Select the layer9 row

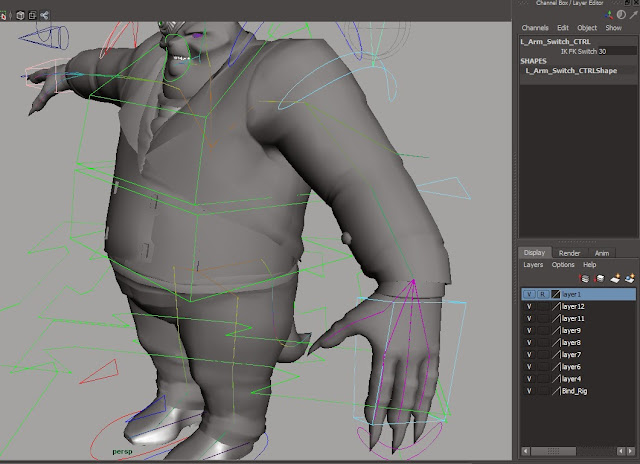point(578,331)
